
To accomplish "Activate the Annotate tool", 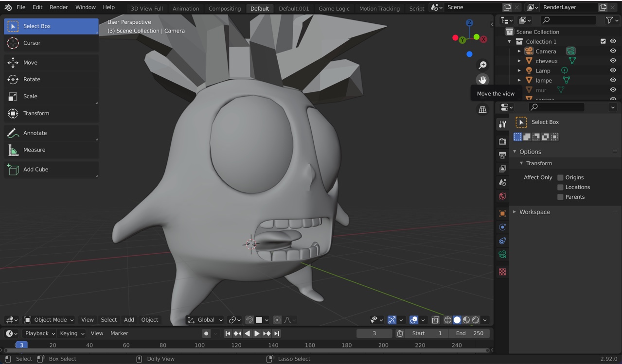I will 51,133.
